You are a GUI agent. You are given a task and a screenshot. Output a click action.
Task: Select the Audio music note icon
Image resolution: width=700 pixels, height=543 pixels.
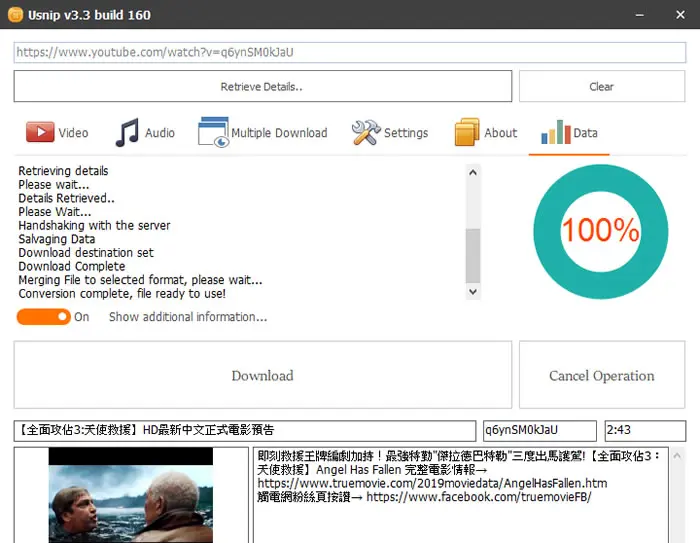(x=127, y=133)
